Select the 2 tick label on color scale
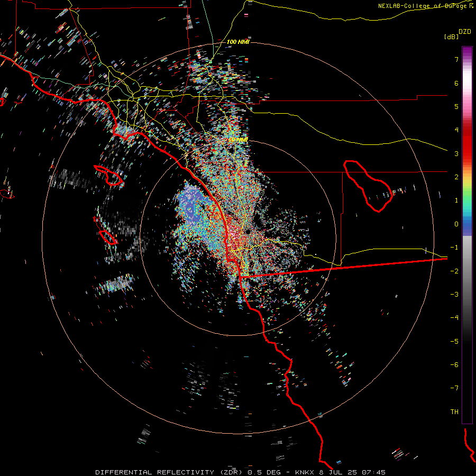476x476 pixels. (456, 177)
